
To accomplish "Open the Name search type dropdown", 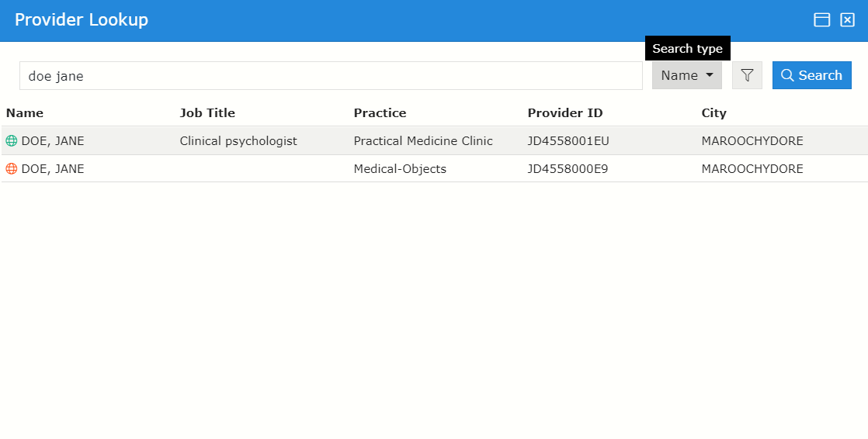I will click(687, 75).
